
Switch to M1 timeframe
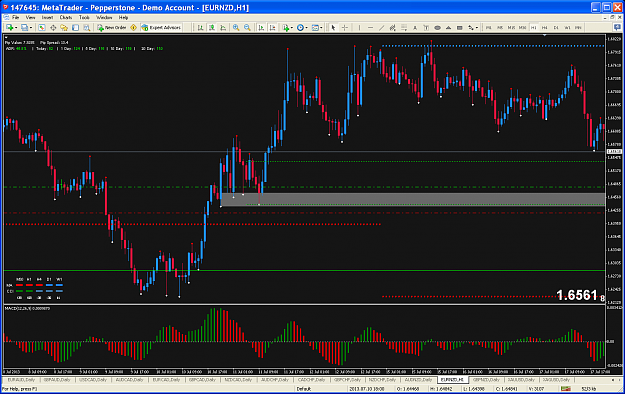point(488,28)
